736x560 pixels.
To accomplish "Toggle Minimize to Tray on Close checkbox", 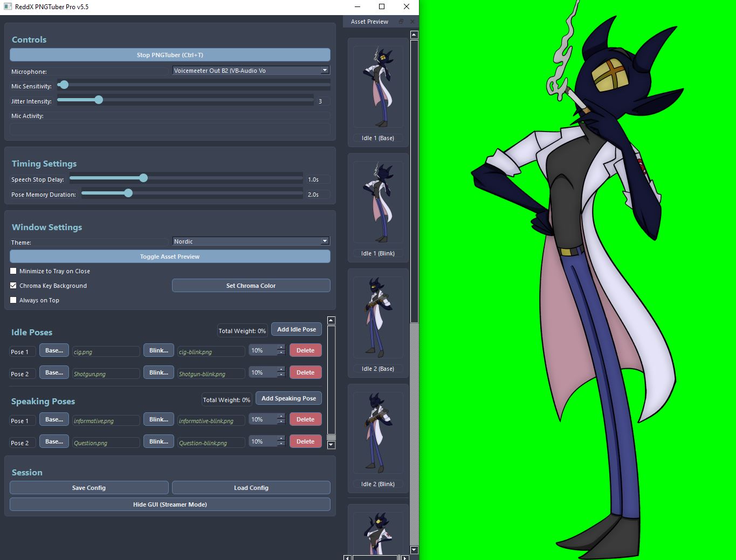I will point(13,271).
